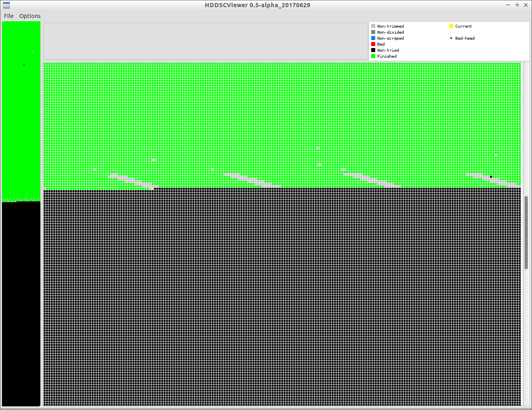The image size is (532, 410).
Task: Click the yellow Current legend swatch
Action: point(451,26)
